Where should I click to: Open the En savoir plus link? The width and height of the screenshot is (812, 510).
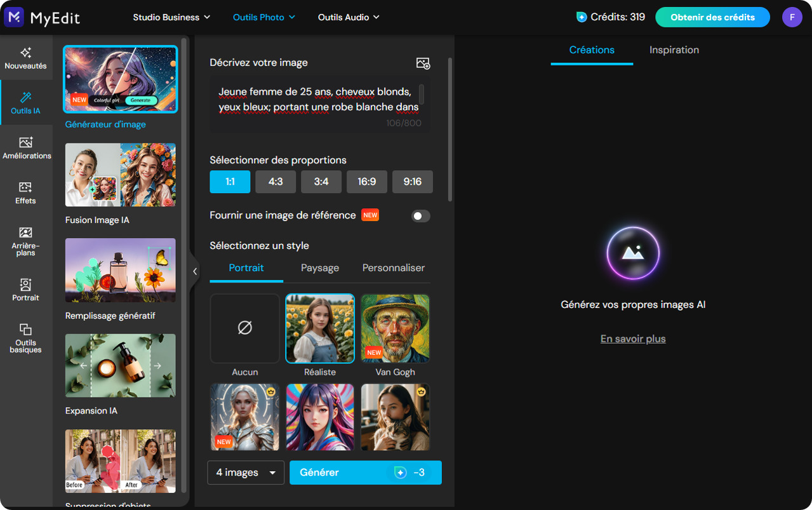[633, 339]
